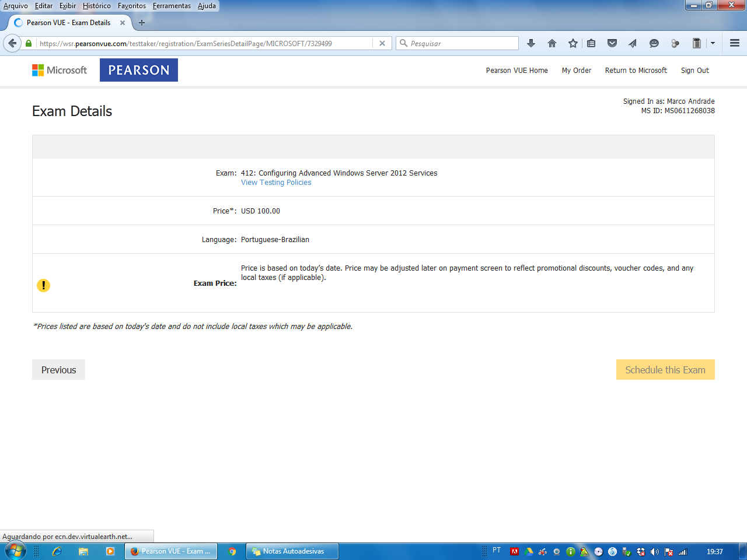Stop loading with the X in address bar
Image resolution: width=747 pixels, height=560 pixels.
[382, 43]
